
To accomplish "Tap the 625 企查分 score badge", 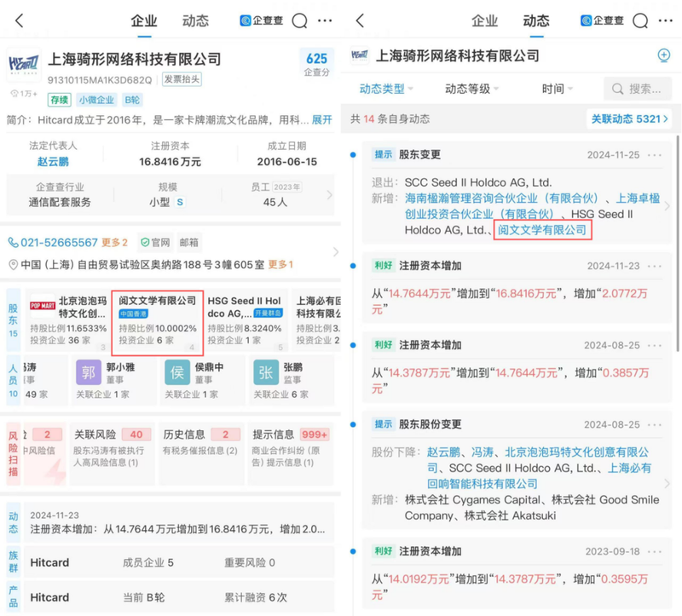I will (x=316, y=64).
